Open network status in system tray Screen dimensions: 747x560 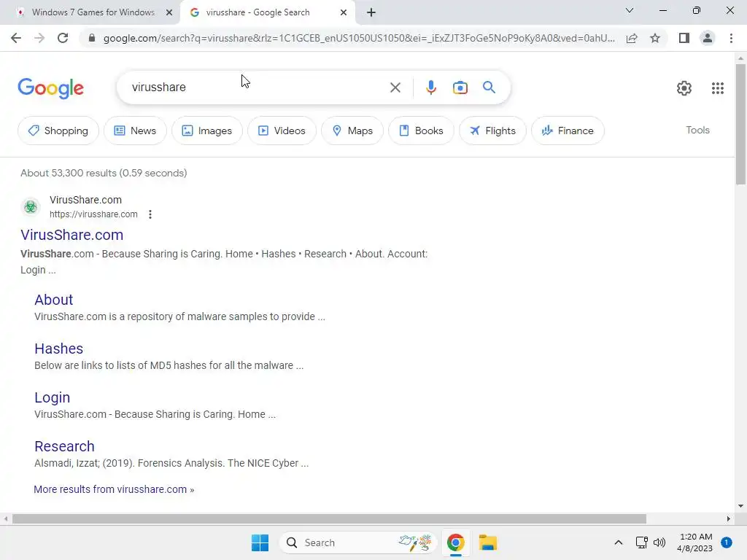641,542
